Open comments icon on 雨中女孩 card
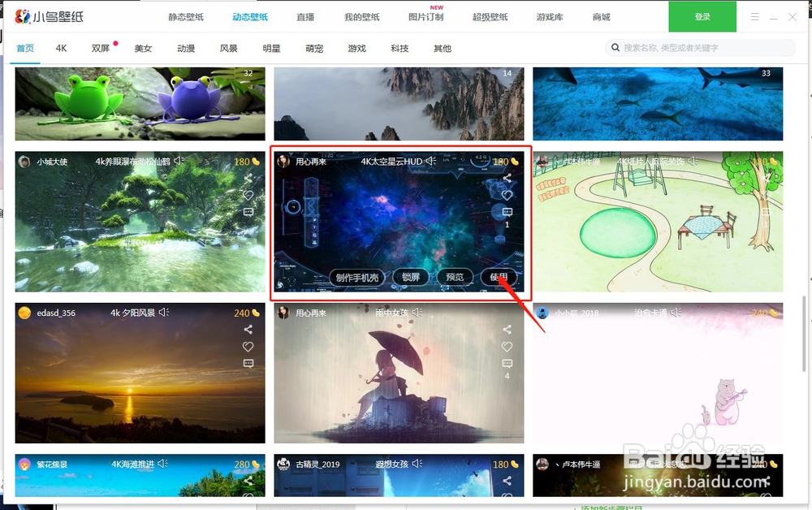This screenshot has width=812, height=510. pyautogui.click(x=507, y=364)
